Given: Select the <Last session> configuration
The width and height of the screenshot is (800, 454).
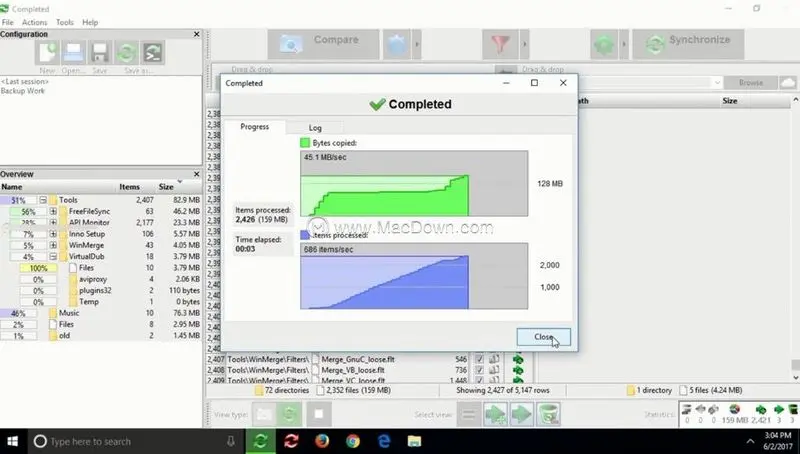Looking at the screenshot, I should pos(25,82).
